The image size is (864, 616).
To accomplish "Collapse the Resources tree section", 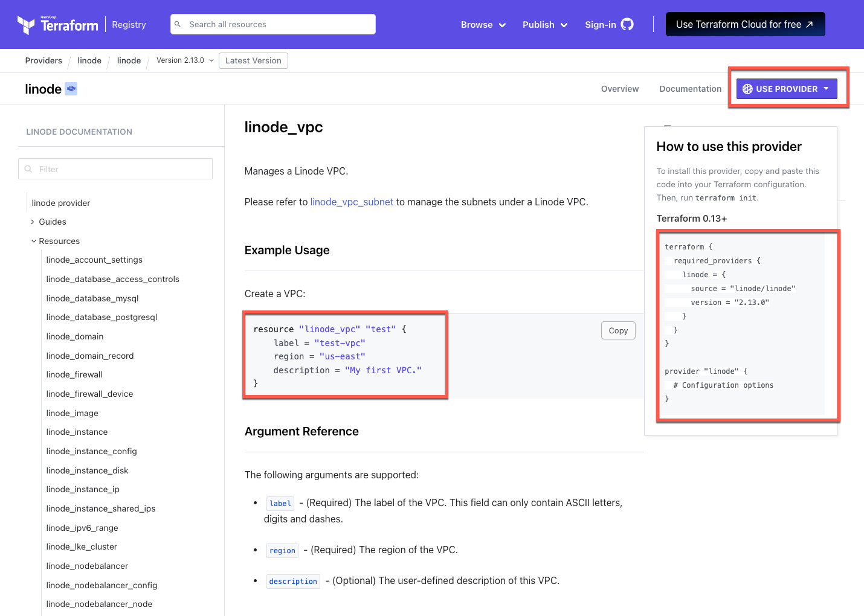I will [59, 241].
